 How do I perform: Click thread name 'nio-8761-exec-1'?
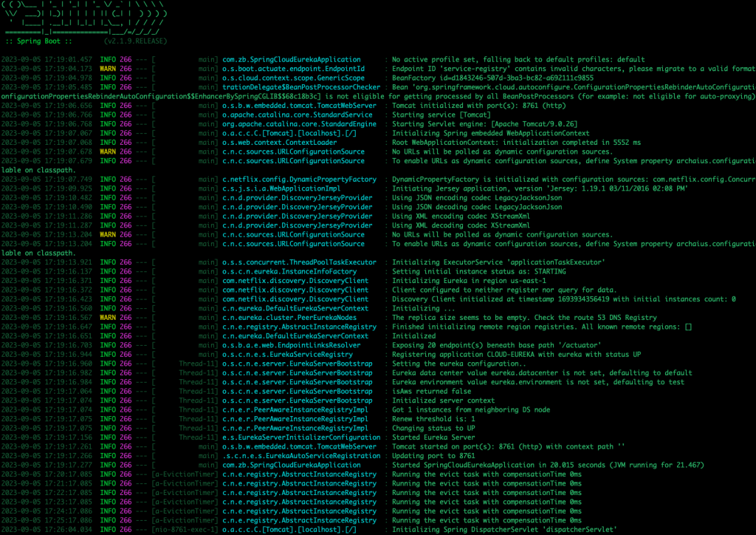185,528
